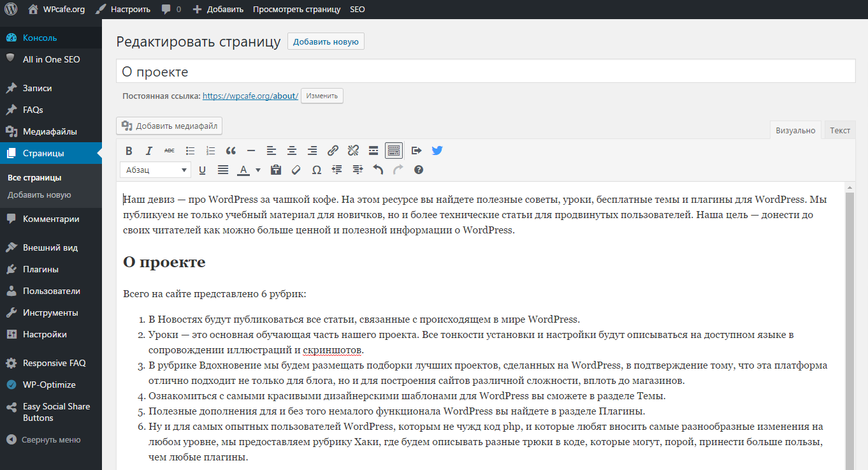Visit the WPcafe.org site link
Image resolution: width=868 pixels, height=470 pixels.
tap(56, 9)
